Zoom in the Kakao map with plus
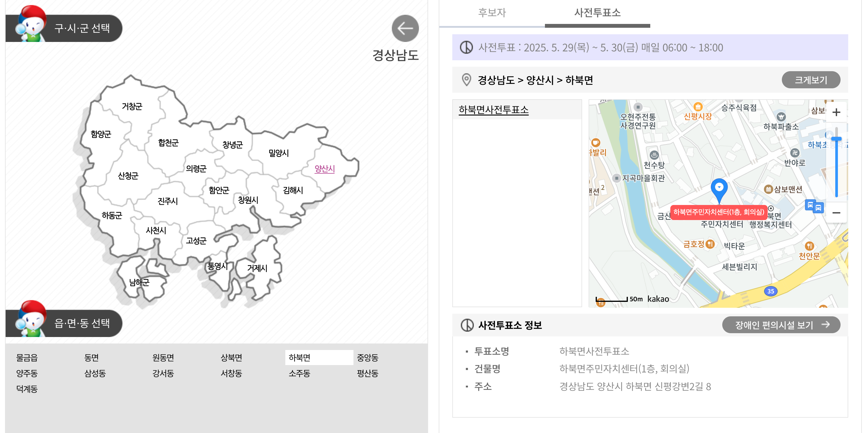The image size is (868, 433). click(x=836, y=112)
